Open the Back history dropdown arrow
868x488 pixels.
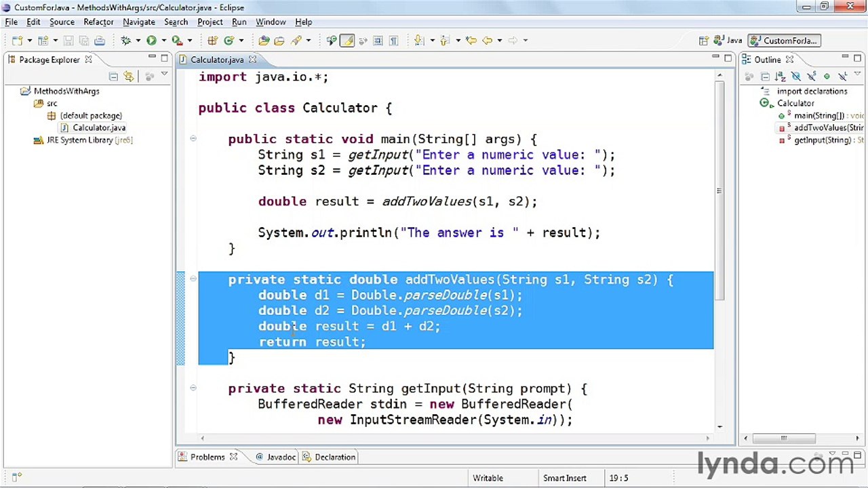pos(500,41)
